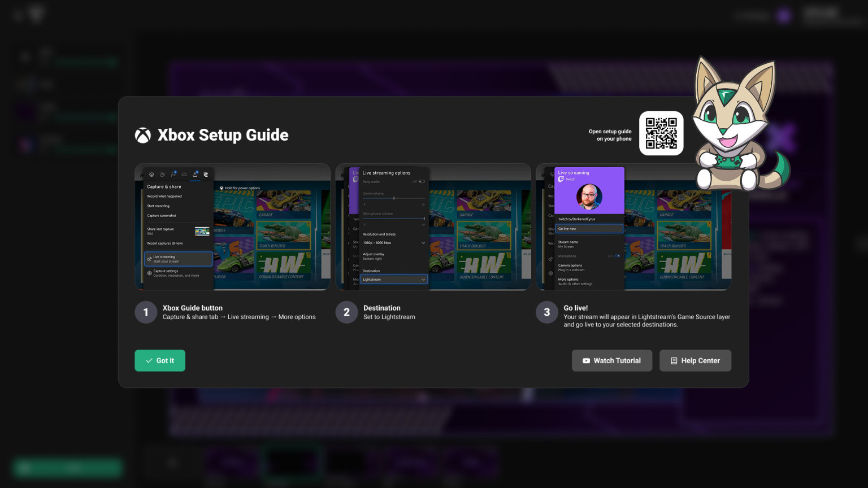Click the Xbox logo beside Setup Guide title
Viewport: 868px width, 488px height.
(x=142, y=135)
